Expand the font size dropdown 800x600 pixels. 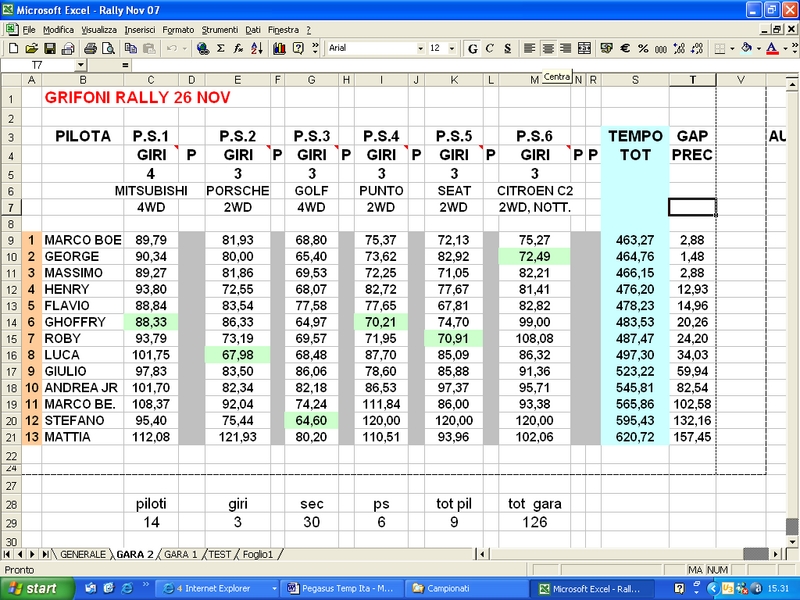pos(452,48)
